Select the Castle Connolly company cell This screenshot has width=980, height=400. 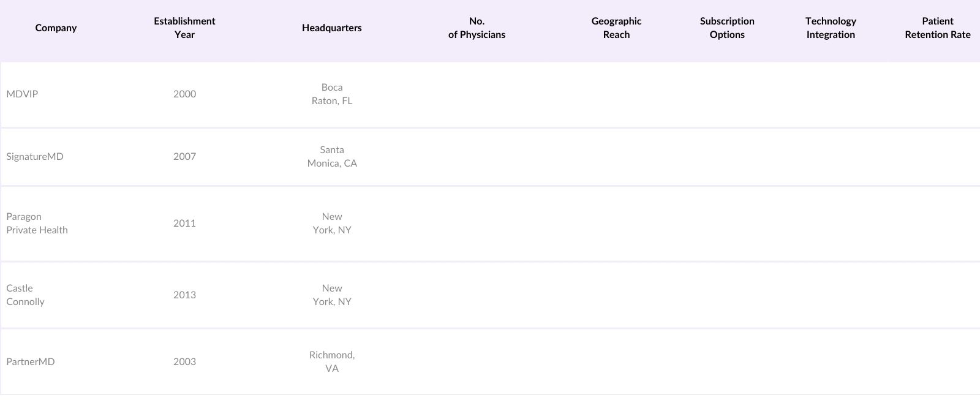click(25, 295)
